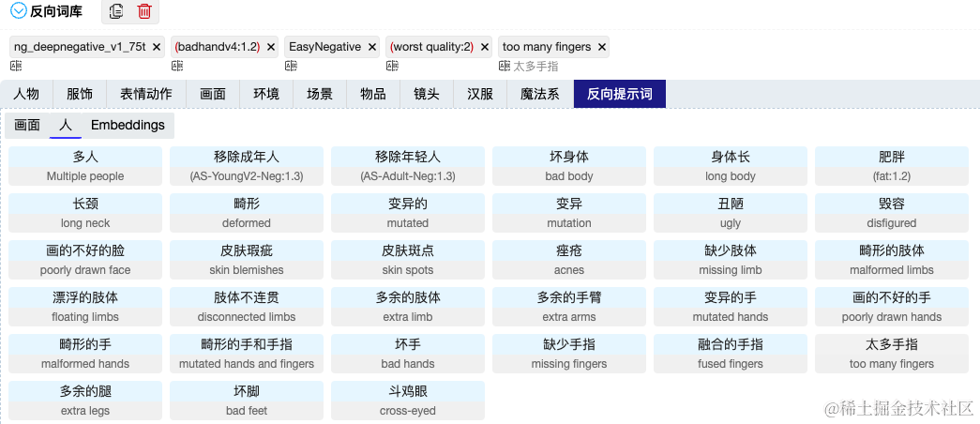Add the 畸形的手 malformed hands prompt

pos(85,354)
